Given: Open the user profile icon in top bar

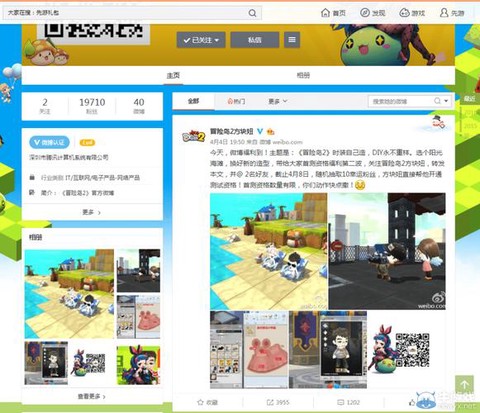Looking at the screenshot, I should tap(444, 13).
